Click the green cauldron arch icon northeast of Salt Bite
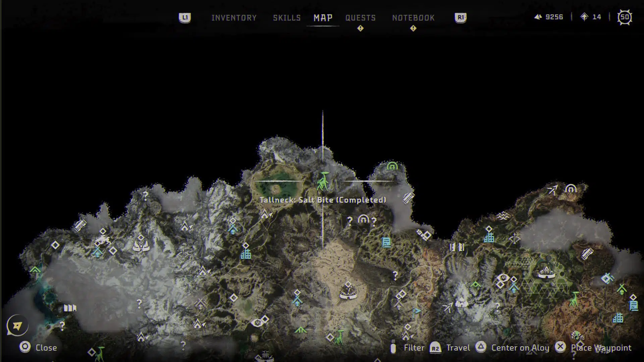 coord(392,166)
